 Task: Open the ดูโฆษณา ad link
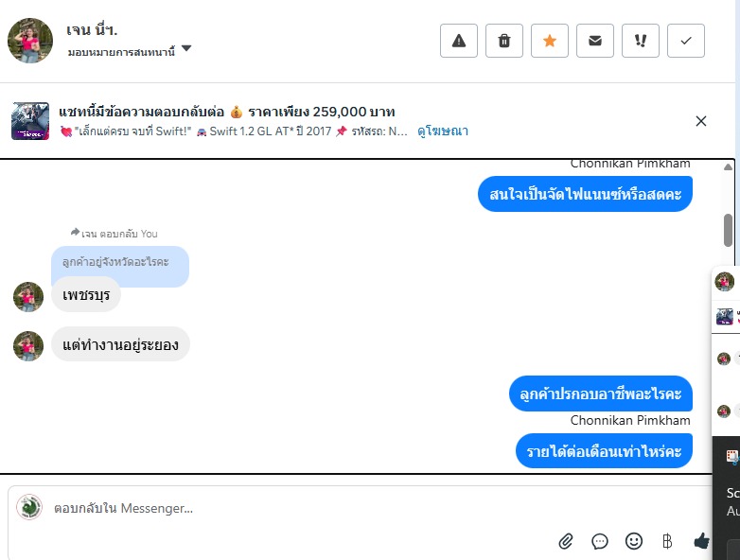(x=443, y=131)
